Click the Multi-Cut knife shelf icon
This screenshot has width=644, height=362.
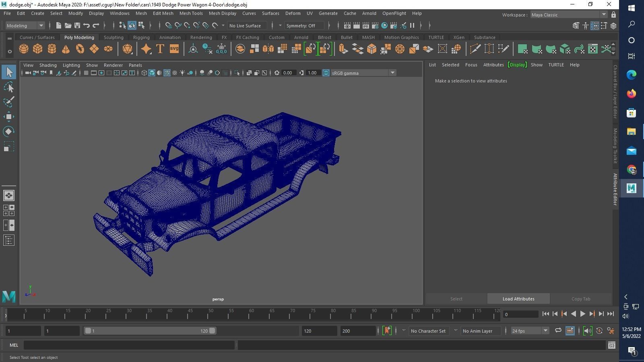tap(475, 49)
